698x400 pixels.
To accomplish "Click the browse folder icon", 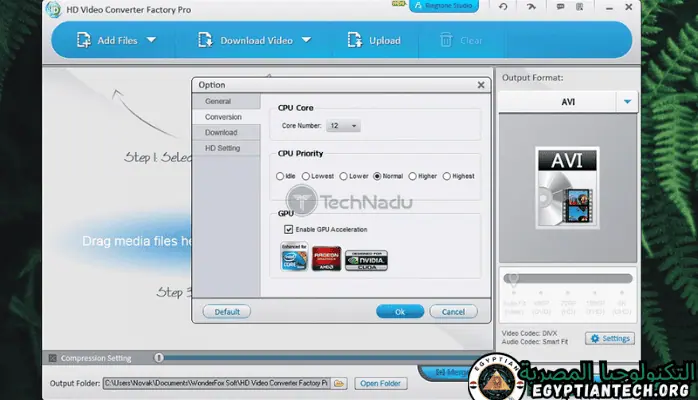I will coord(339,383).
